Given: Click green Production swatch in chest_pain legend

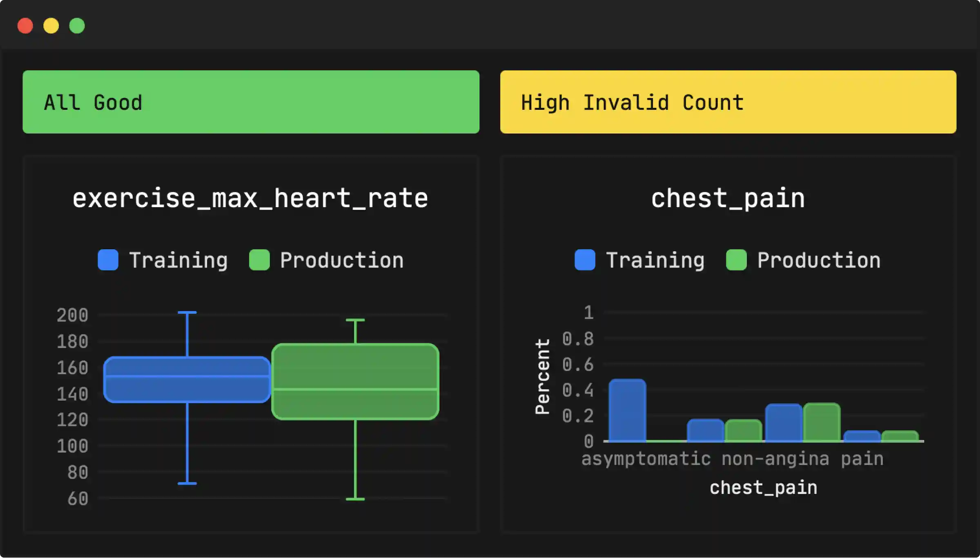Looking at the screenshot, I should [736, 260].
